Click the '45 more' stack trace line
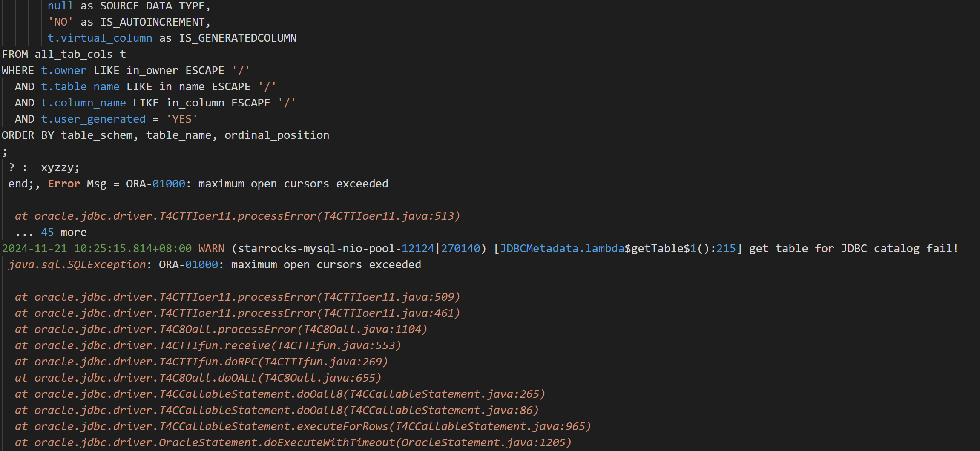The height and width of the screenshot is (451, 980). point(51,233)
